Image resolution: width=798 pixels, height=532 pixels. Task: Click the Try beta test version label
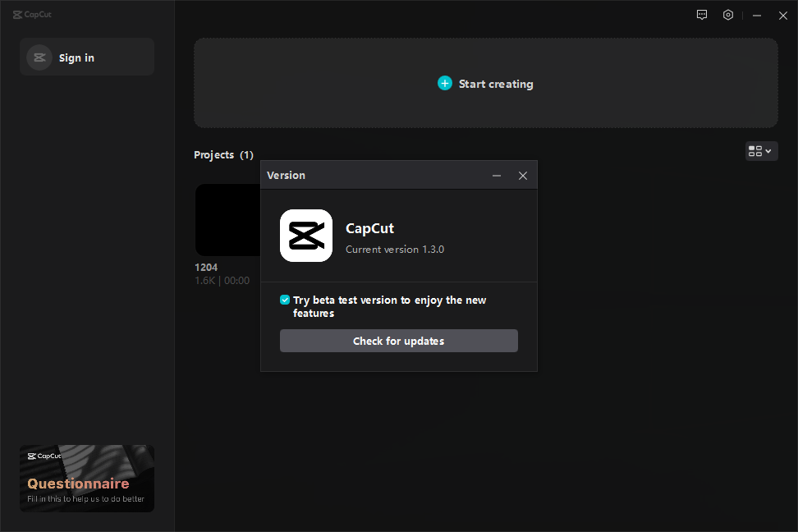pos(389,306)
